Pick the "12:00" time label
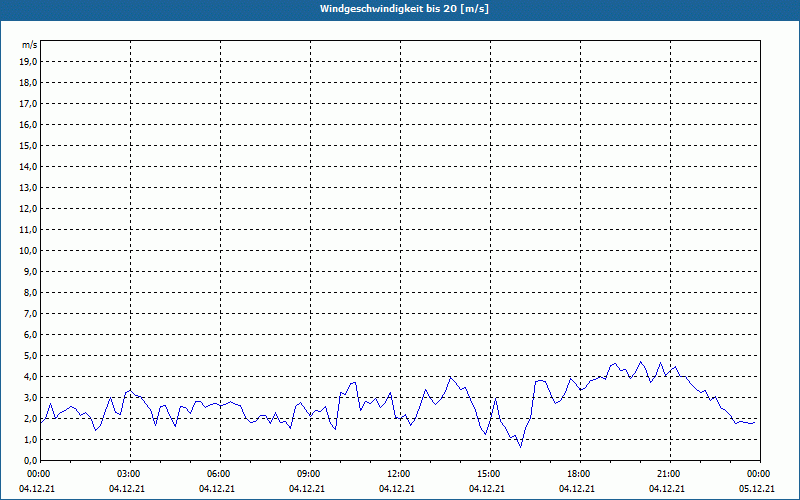Image resolution: width=800 pixels, height=500 pixels. 400,474
